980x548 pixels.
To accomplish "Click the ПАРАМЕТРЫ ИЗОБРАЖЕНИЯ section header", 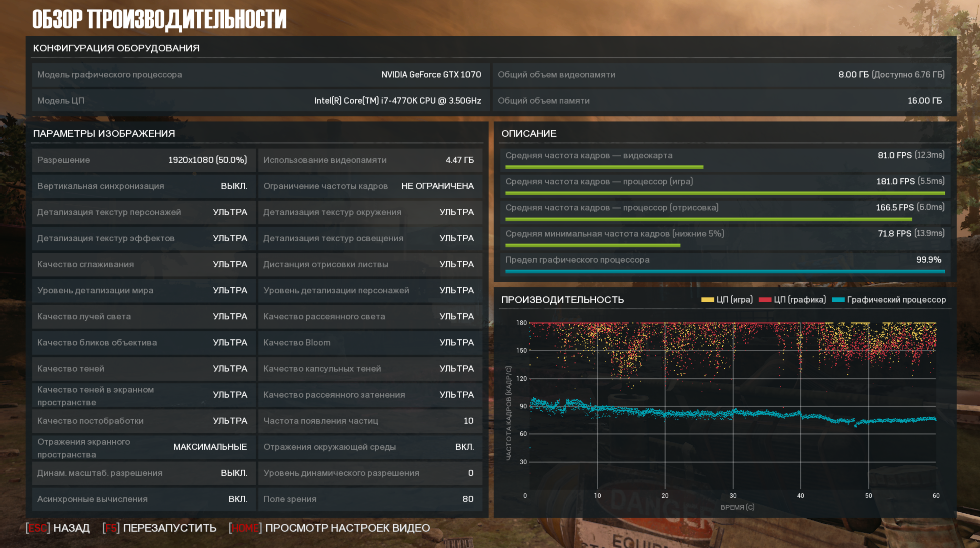I will click(104, 133).
